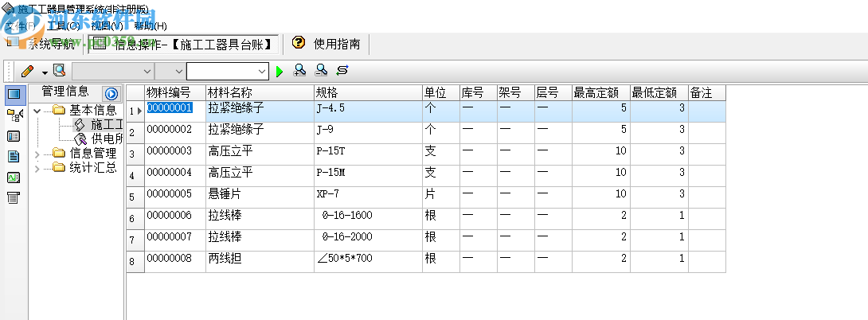This screenshot has height=320, width=868.
Task: Open the 视图(V) menu
Action: 108,26
